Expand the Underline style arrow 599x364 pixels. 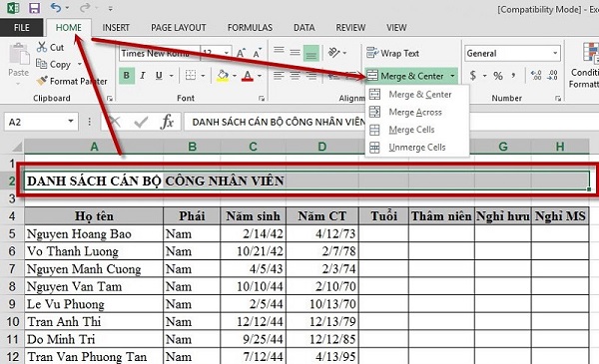tap(171, 76)
